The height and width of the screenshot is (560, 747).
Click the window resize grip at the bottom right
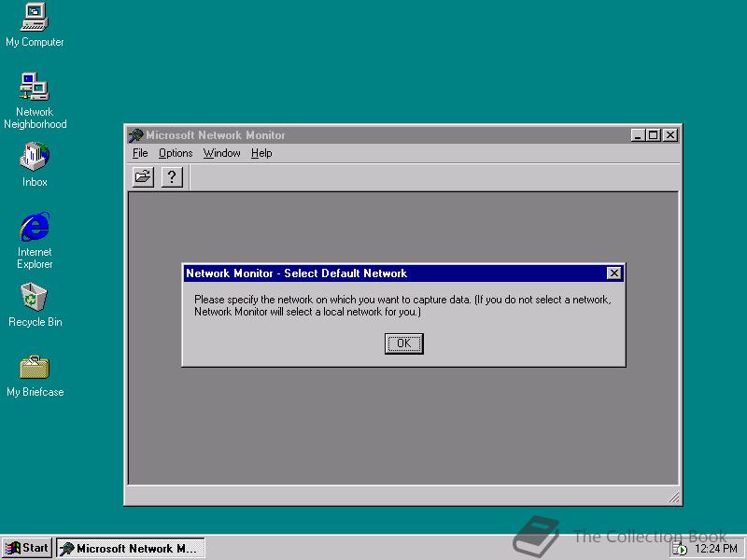click(x=674, y=497)
